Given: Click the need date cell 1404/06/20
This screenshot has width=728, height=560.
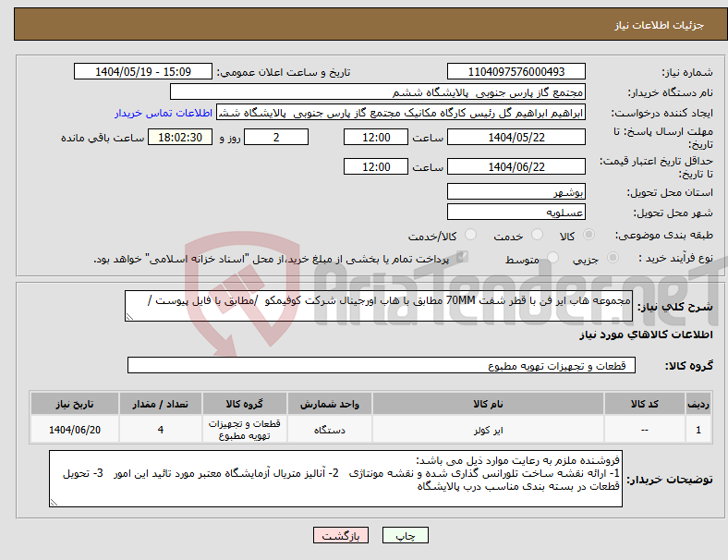Looking at the screenshot, I should (75, 430).
